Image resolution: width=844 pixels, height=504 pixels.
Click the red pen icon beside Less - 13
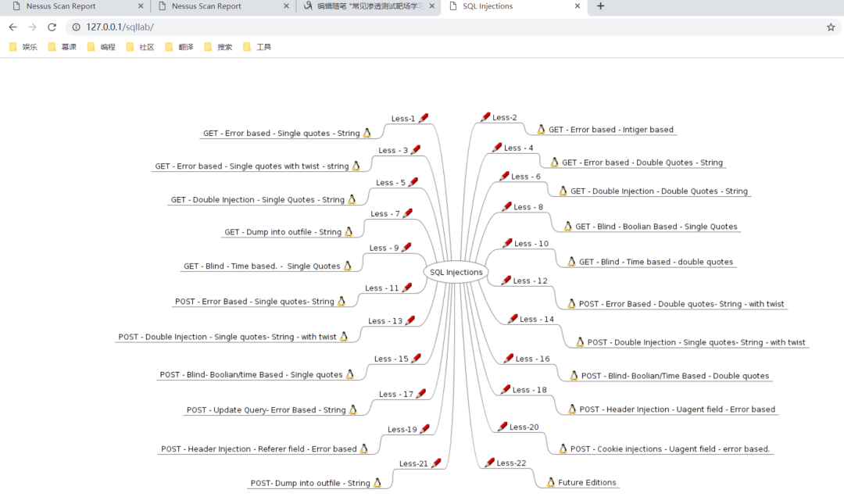pos(410,320)
